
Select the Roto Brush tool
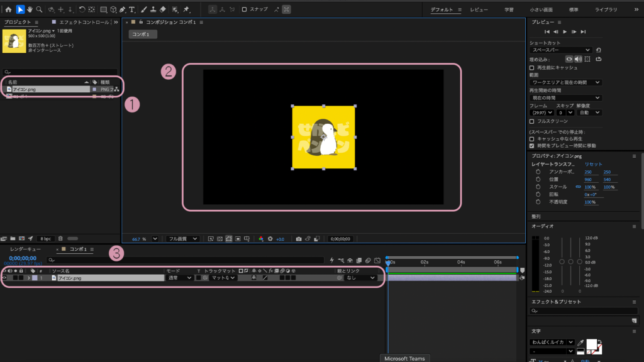point(175,9)
